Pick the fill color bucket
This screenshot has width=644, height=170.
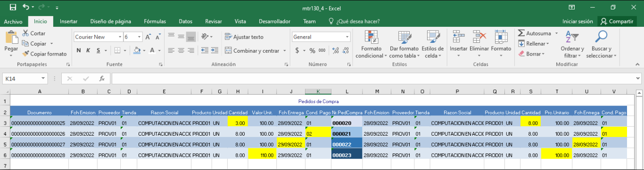[x=137, y=50]
